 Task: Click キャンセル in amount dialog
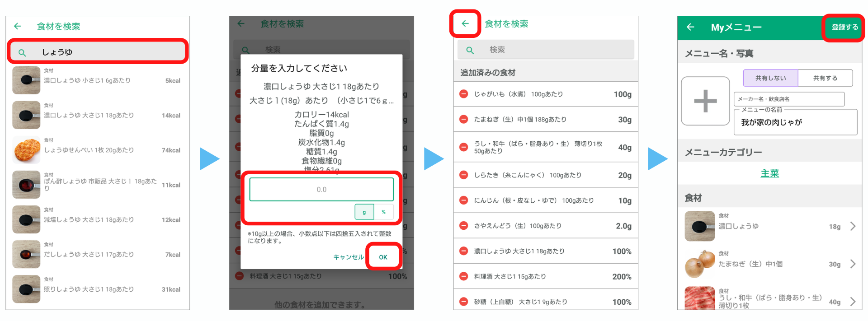coord(348,257)
